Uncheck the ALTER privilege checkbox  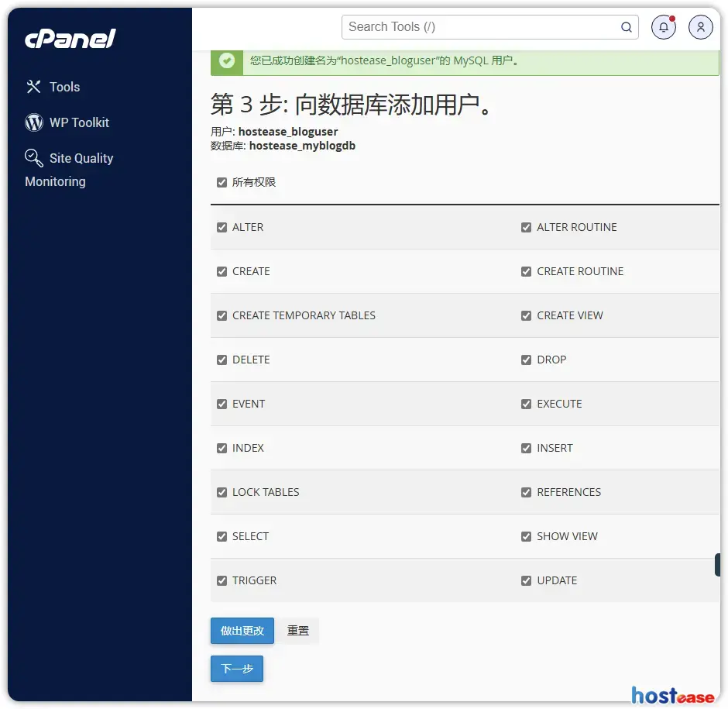pyautogui.click(x=222, y=228)
